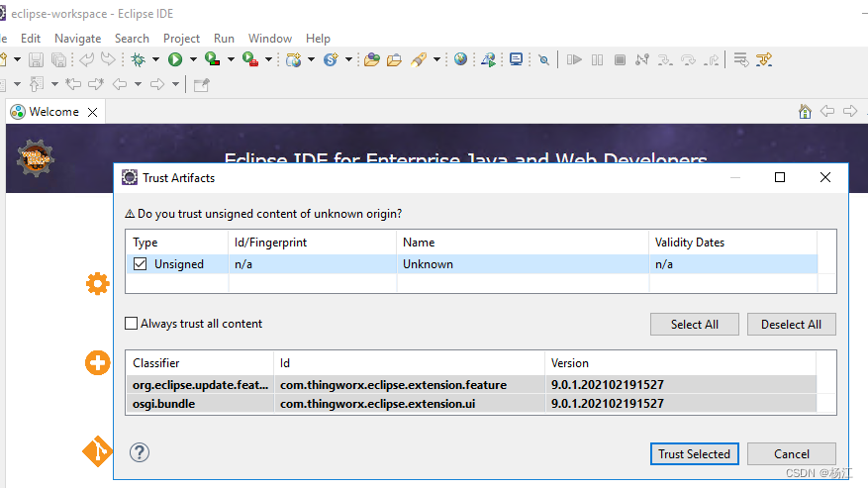Open the Back navigation history dropdown
Image resolution: width=868 pixels, height=488 pixels.
tap(138, 84)
